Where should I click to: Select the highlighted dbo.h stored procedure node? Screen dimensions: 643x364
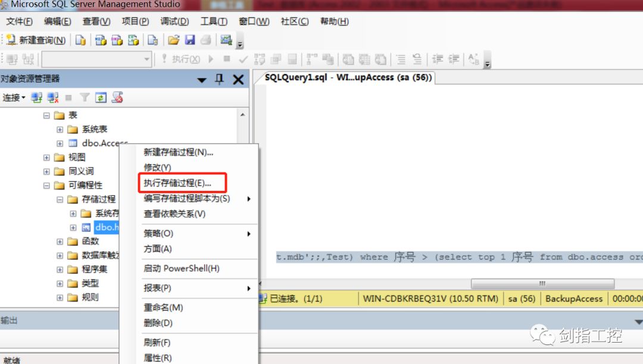pyautogui.click(x=107, y=227)
